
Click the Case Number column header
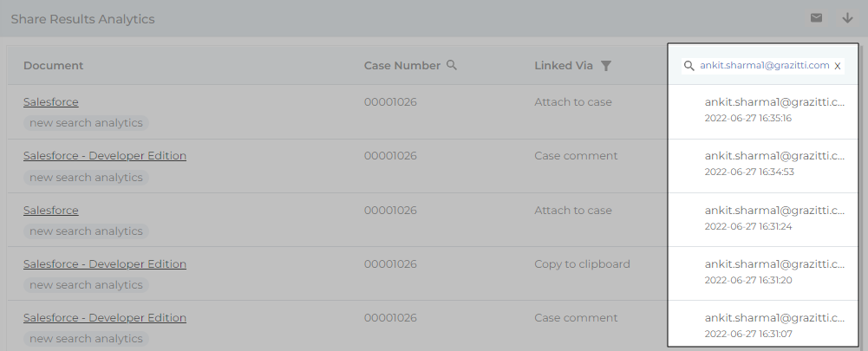[x=402, y=66]
